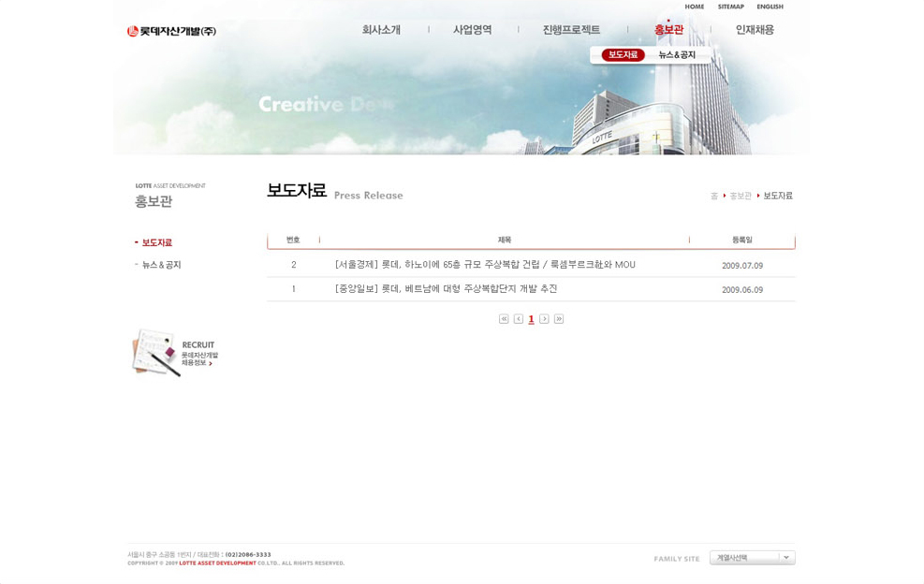The width and height of the screenshot is (924, 584).
Task: Switch to the 뉴스&공지 submenu tab
Action: click(x=677, y=55)
